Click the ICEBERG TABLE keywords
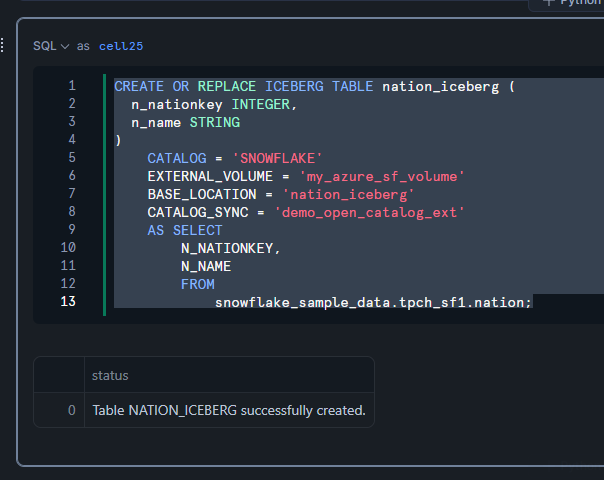Image resolution: width=604 pixels, height=480 pixels. [319, 86]
